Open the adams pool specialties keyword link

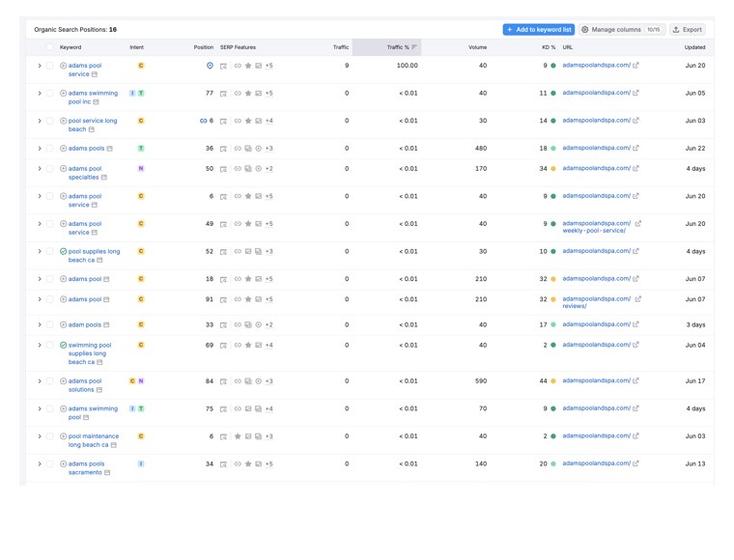(85, 173)
